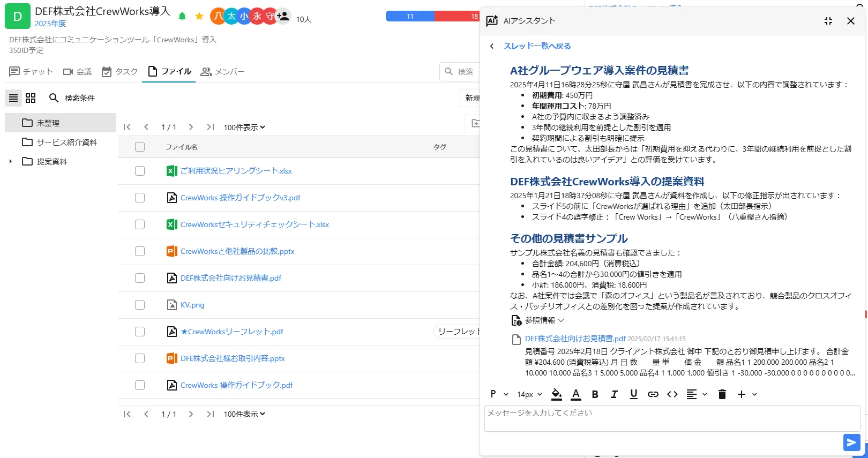Screen dimensions: 868x458
Task: Open the タスク tab
Action: (119, 72)
